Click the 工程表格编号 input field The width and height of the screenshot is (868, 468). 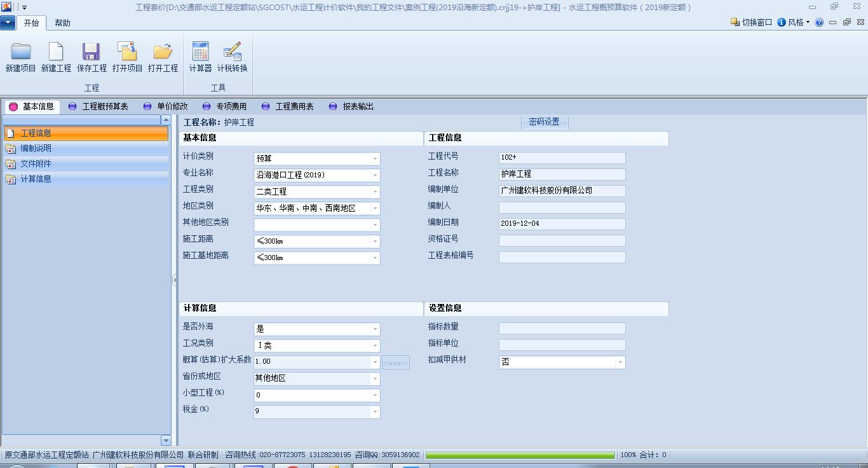[562, 257]
